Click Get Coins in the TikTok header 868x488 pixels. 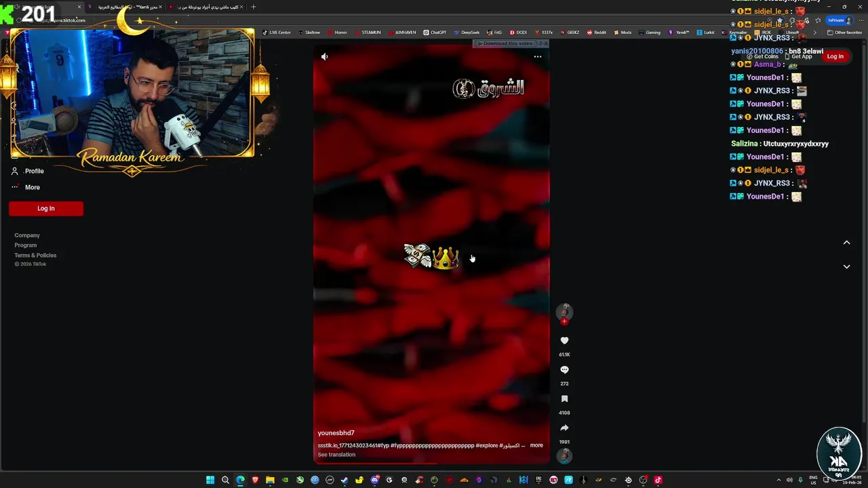click(763, 56)
